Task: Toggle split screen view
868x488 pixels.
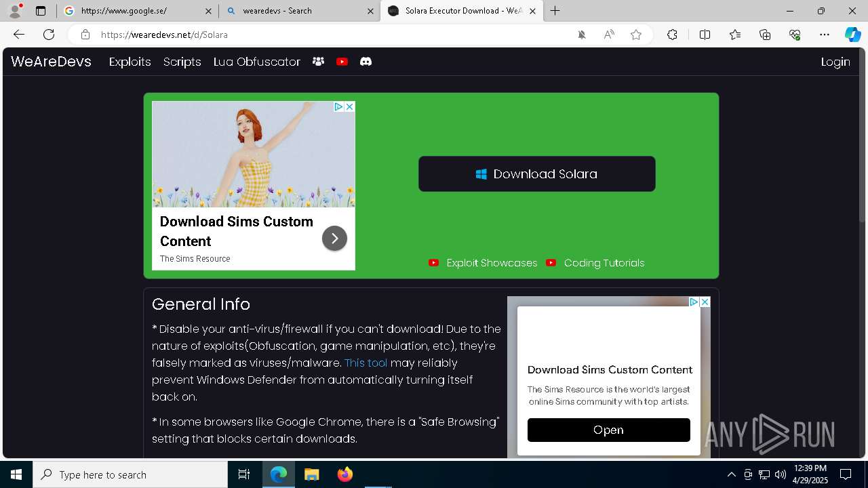Action: (x=705, y=35)
